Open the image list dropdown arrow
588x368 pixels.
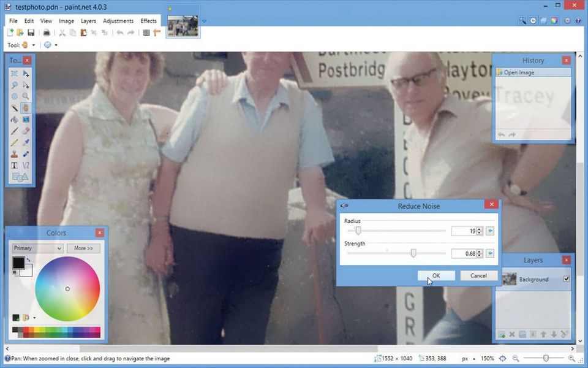click(204, 21)
